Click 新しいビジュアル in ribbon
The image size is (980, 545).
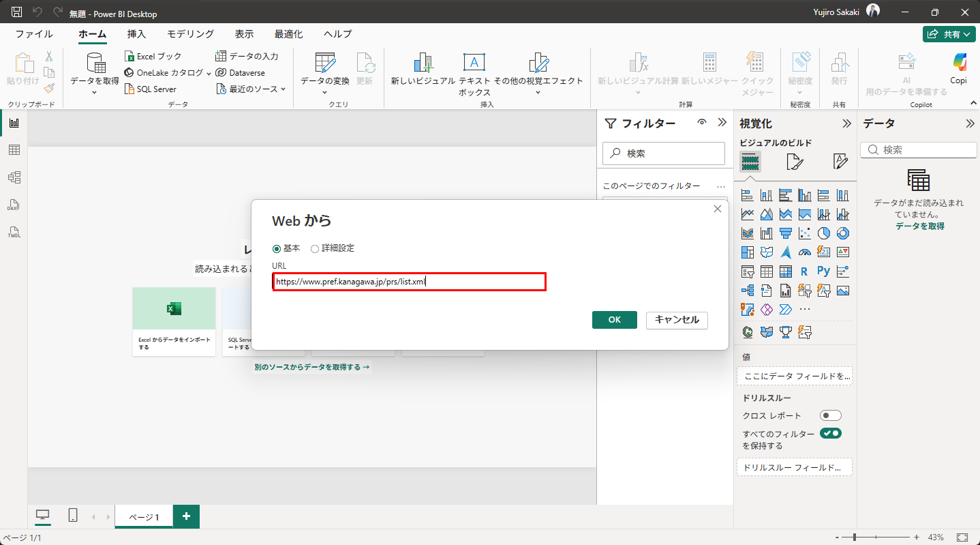point(423,70)
